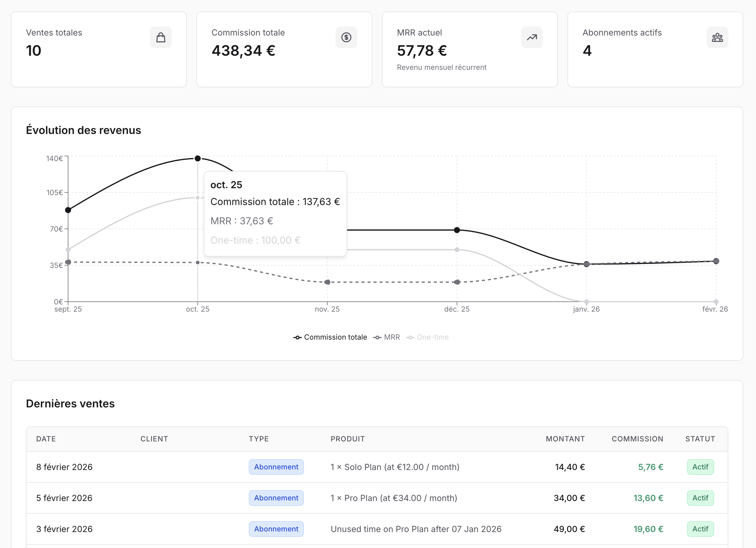Click the oct. 25 peak data point
Viewport: 756px width, 548px height.
coord(198,158)
